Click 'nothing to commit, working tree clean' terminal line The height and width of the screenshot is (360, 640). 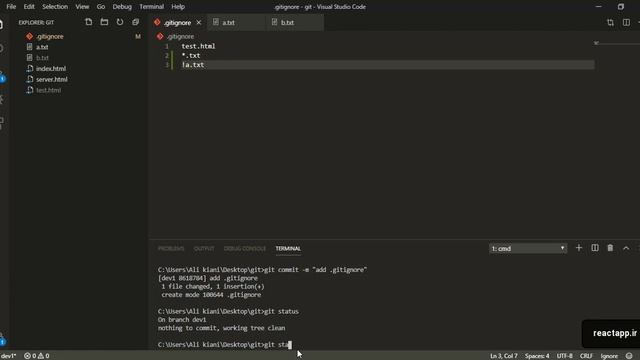pos(222,328)
